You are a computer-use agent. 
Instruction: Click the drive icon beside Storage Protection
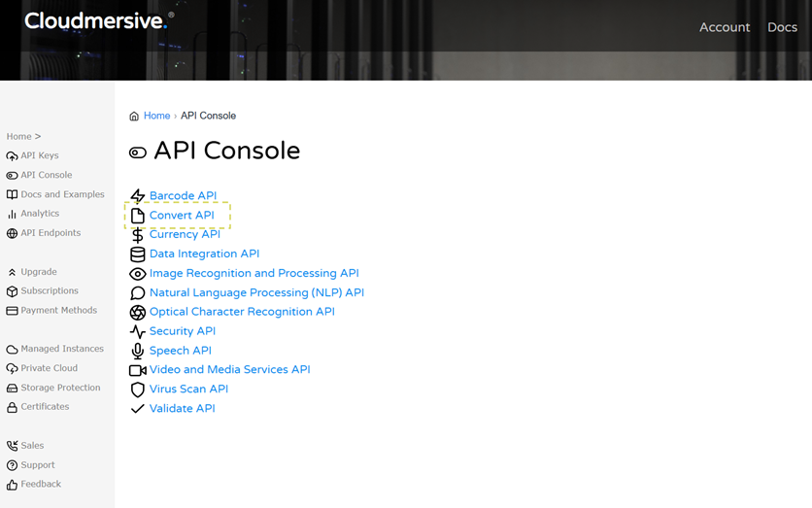pos(12,388)
